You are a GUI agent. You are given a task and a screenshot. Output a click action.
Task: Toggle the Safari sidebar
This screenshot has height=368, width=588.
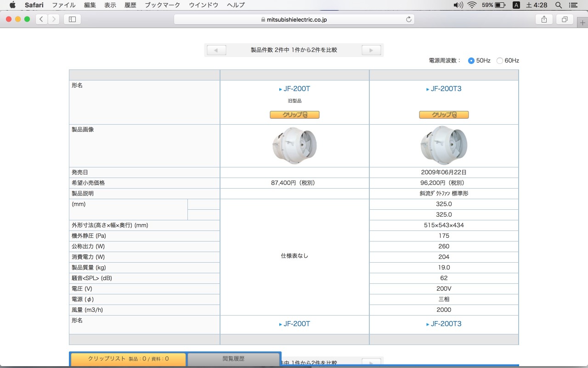tap(72, 19)
